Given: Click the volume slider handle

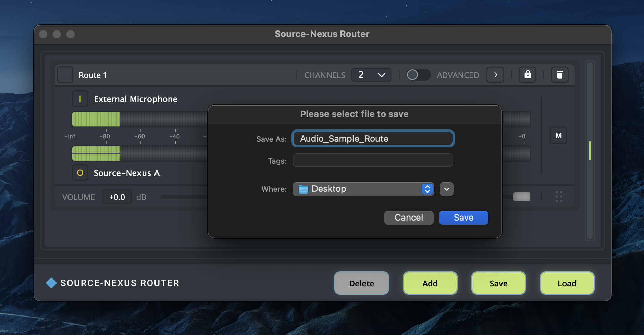Looking at the screenshot, I should click(521, 197).
